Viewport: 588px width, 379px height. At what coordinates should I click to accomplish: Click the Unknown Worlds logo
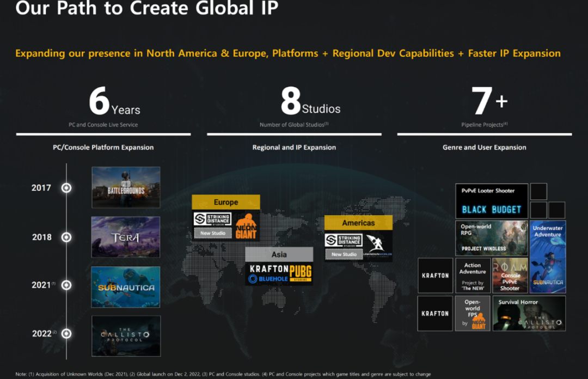pyautogui.click(x=377, y=245)
